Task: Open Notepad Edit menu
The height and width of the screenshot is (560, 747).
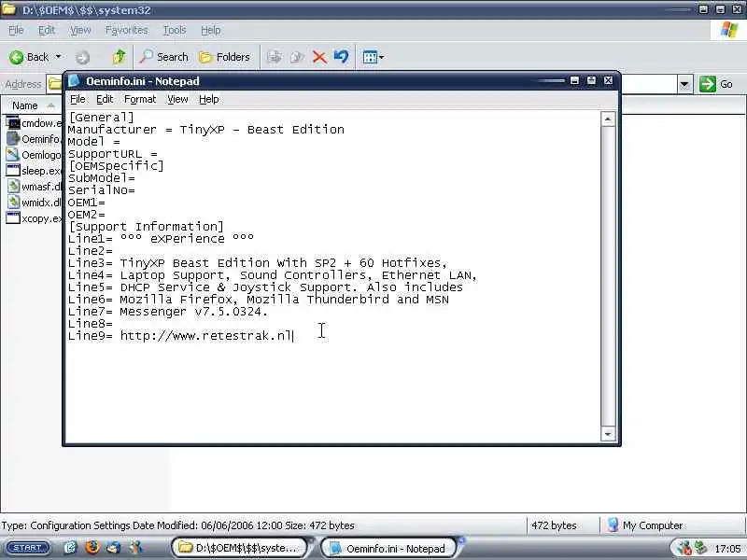Action: click(105, 99)
